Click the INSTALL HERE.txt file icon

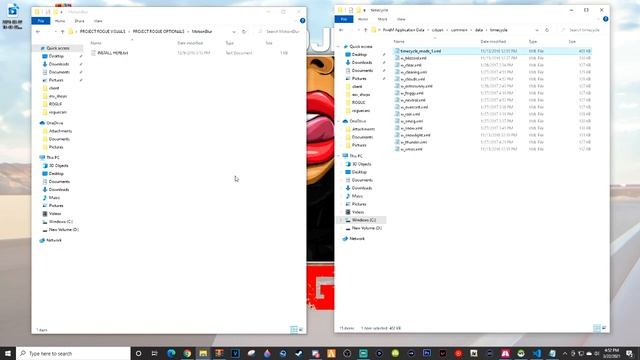click(x=93, y=53)
